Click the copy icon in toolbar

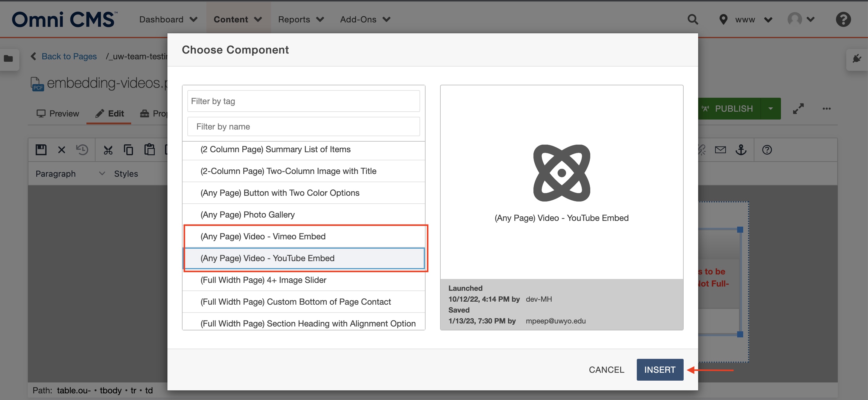pyautogui.click(x=128, y=150)
